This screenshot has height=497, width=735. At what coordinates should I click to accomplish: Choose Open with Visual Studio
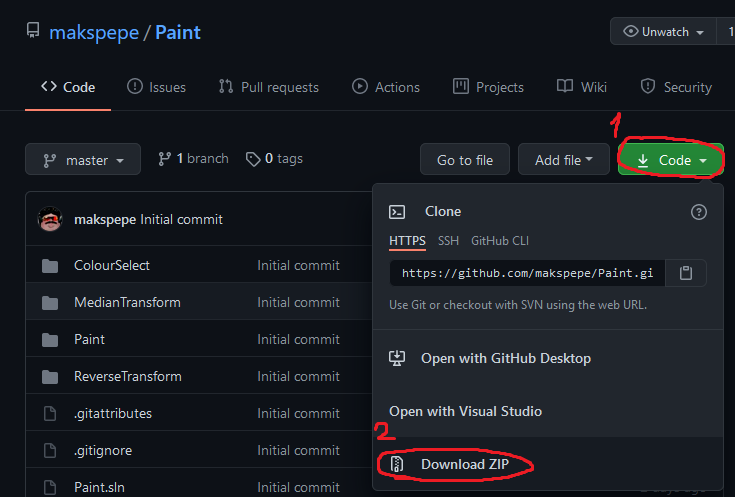pos(465,412)
